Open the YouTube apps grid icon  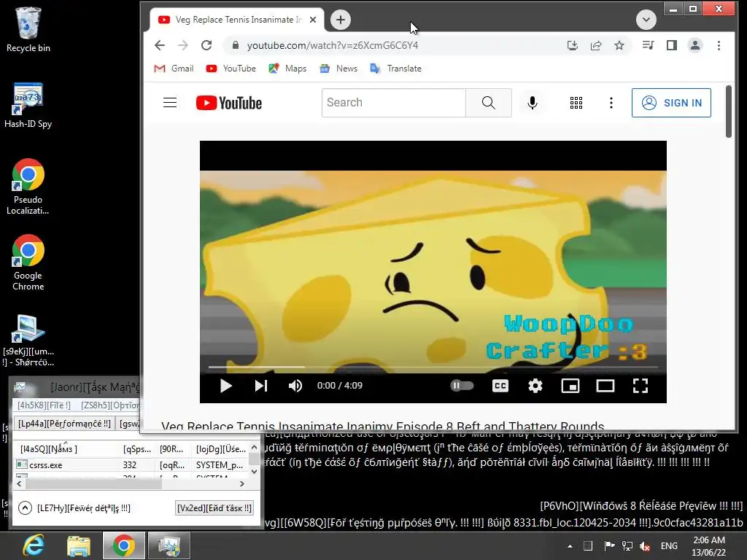576,103
